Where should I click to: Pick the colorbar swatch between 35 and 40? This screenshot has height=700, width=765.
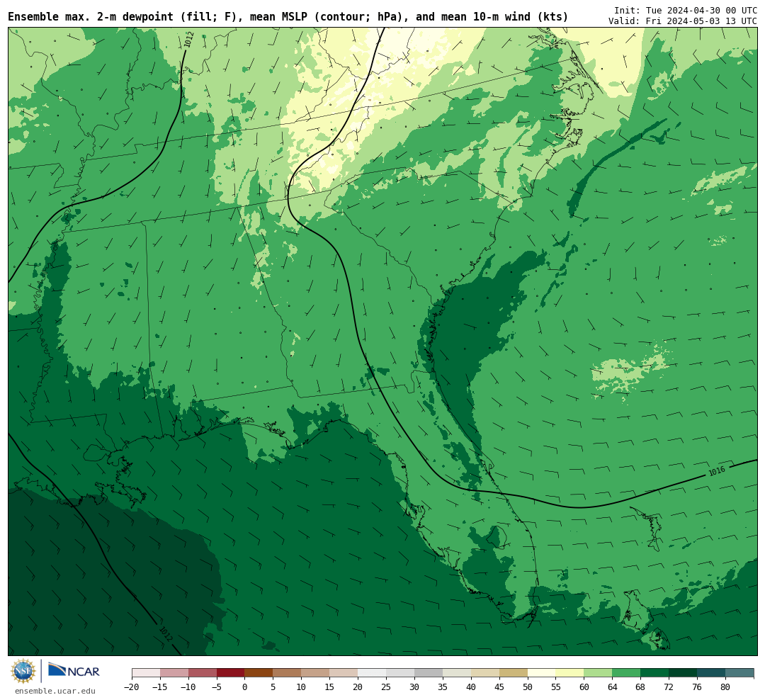click(457, 673)
